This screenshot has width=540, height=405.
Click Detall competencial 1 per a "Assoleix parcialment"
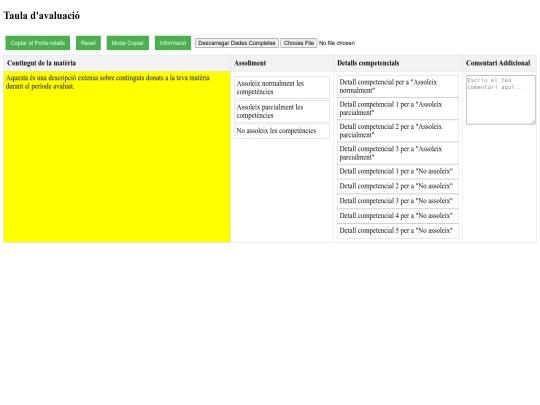[x=398, y=108]
